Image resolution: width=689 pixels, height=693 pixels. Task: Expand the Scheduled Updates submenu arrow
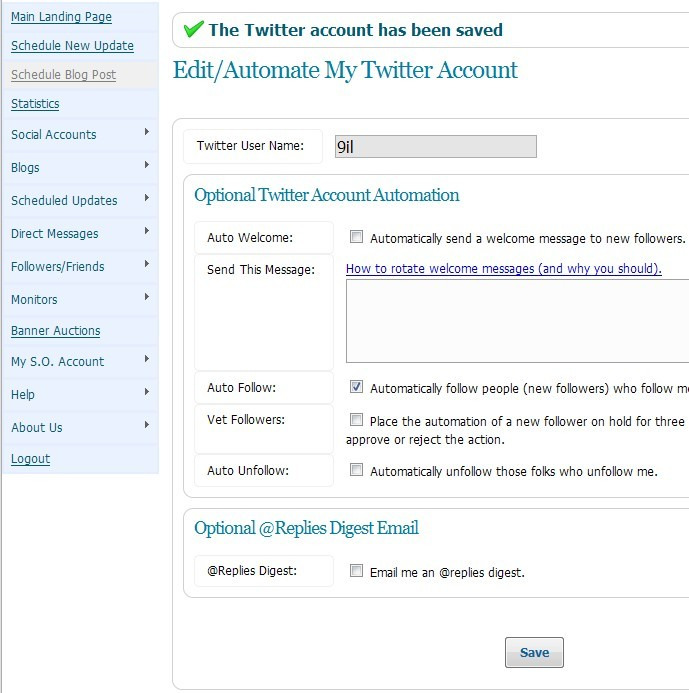point(147,198)
